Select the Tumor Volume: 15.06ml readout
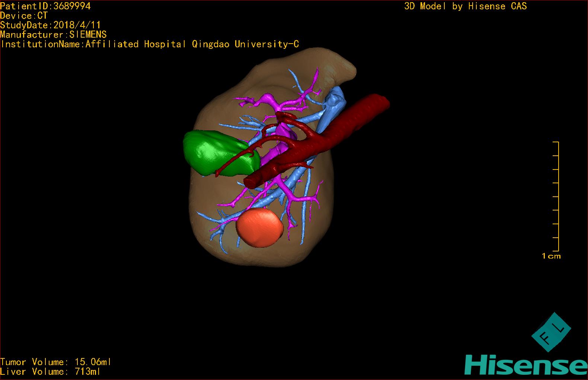 coord(56,362)
